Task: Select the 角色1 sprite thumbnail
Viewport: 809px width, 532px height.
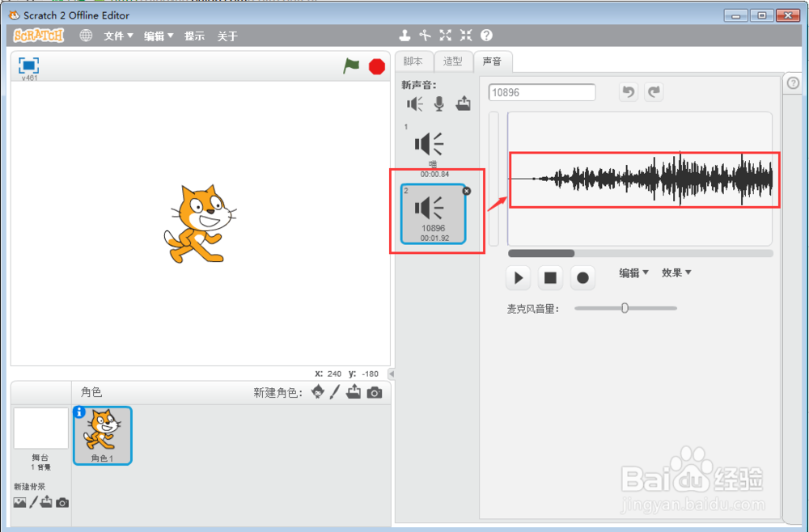Action: pyautogui.click(x=103, y=436)
